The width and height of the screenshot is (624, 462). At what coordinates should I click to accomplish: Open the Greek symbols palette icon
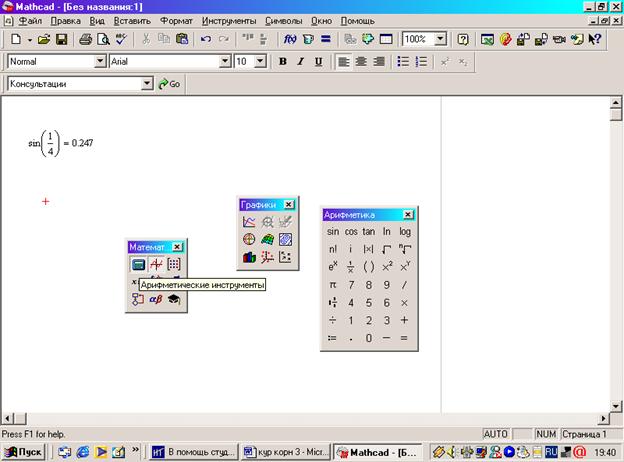(156, 299)
